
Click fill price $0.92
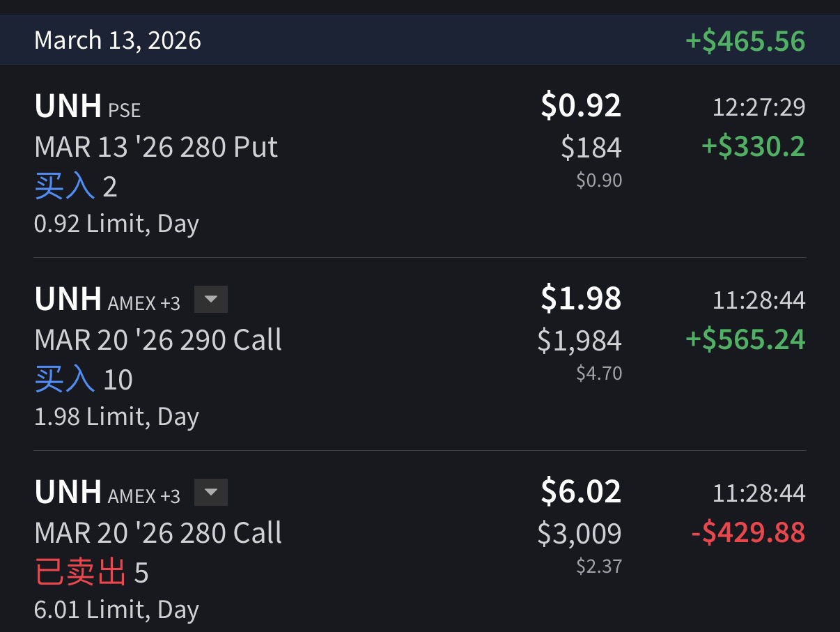(x=580, y=106)
